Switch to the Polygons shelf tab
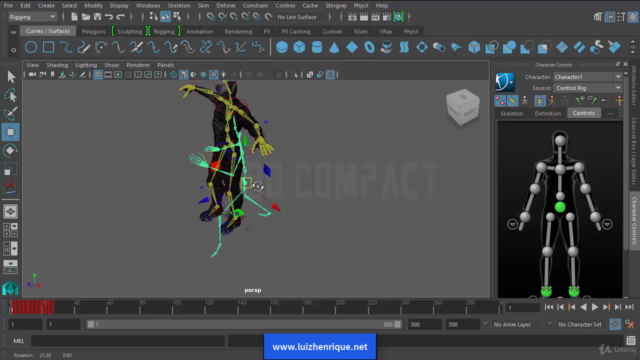640x360 pixels. tap(93, 31)
